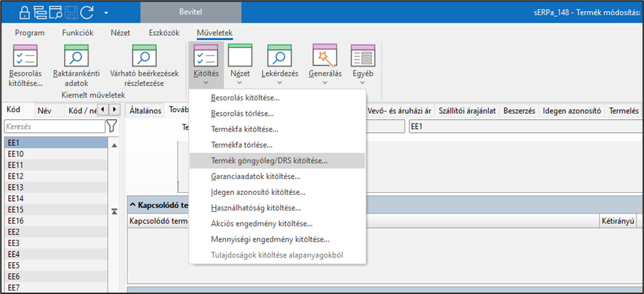This screenshot has height=294, width=644.
Task: Click the Egyéb ribbon icon
Action: click(363, 56)
